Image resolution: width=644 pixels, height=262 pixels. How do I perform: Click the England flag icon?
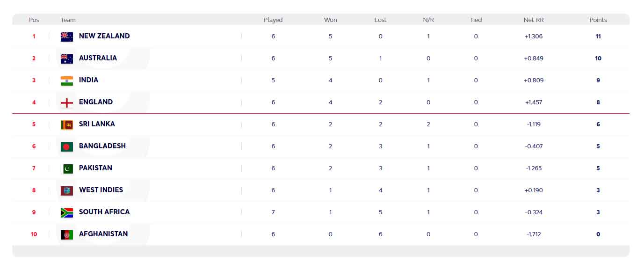point(67,102)
